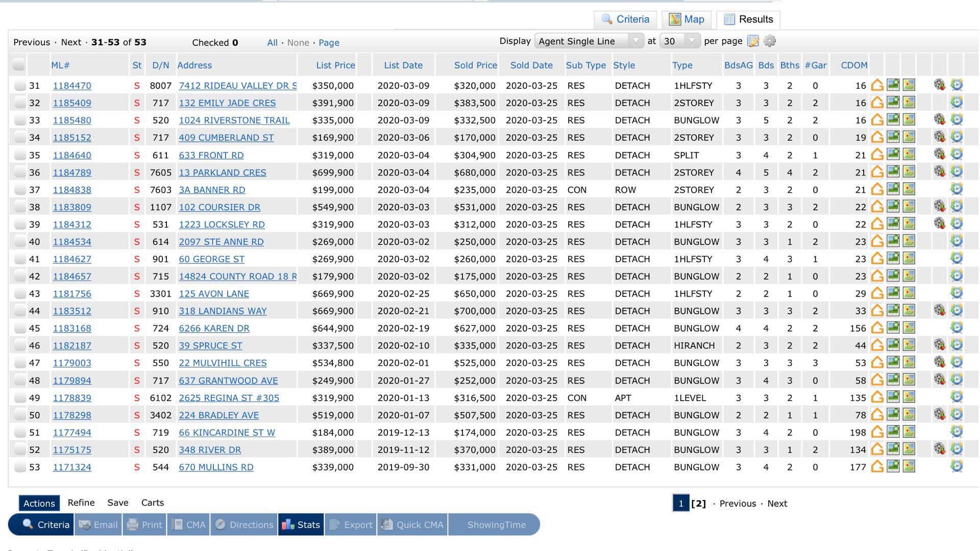Open the gray gear settings icon
Screen dimensions: 980x551
click(770, 41)
